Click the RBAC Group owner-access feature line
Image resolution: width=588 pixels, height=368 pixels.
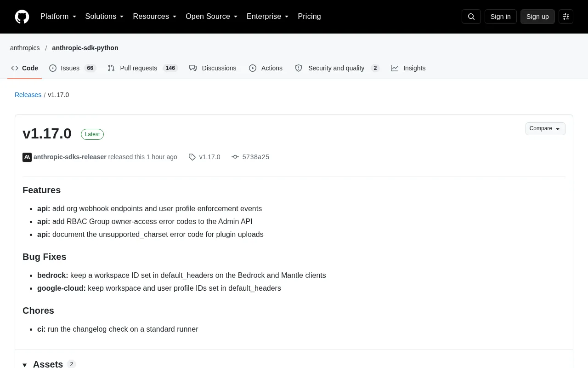[x=145, y=221]
